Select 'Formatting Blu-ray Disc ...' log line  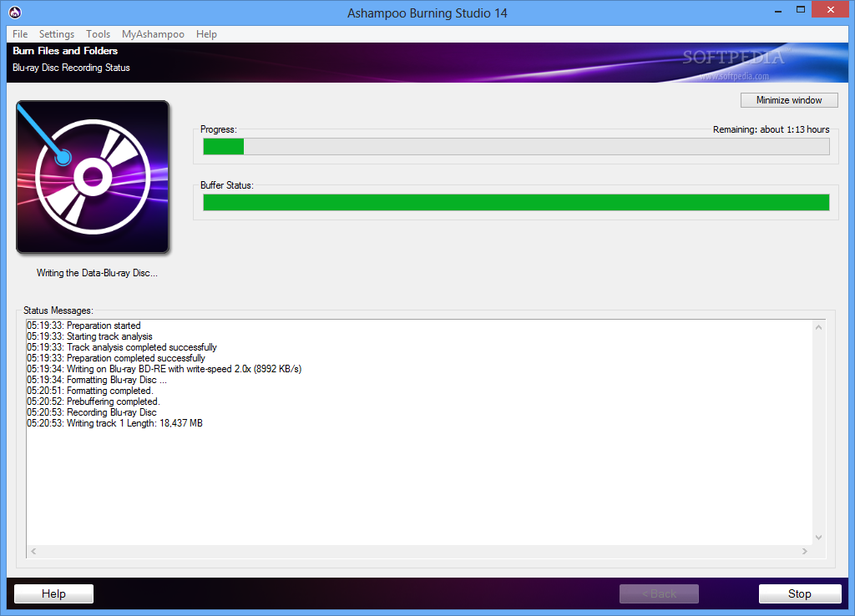pos(97,380)
